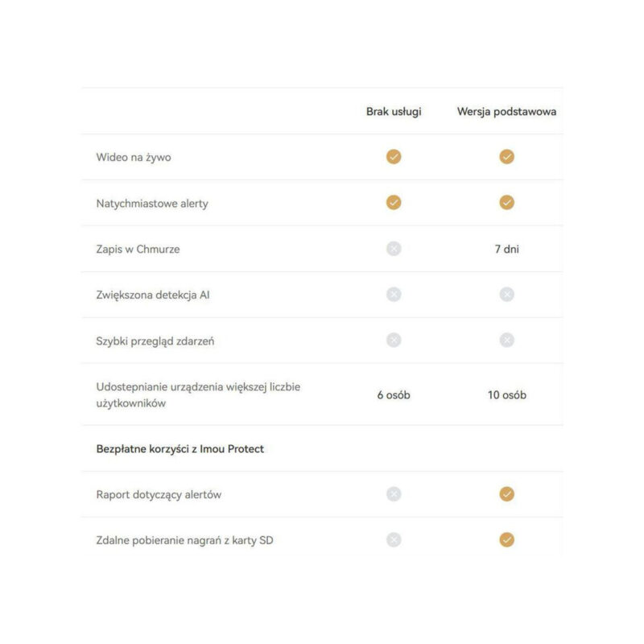This screenshot has height=644, width=644.
Task: Click the 10 osób sharing value
Action: click(506, 395)
